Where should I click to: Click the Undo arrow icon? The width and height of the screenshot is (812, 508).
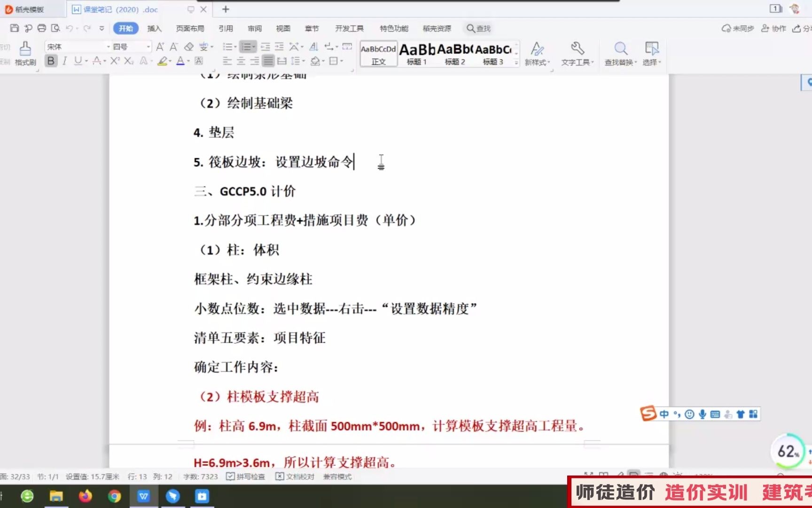pyautogui.click(x=70, y=28)
